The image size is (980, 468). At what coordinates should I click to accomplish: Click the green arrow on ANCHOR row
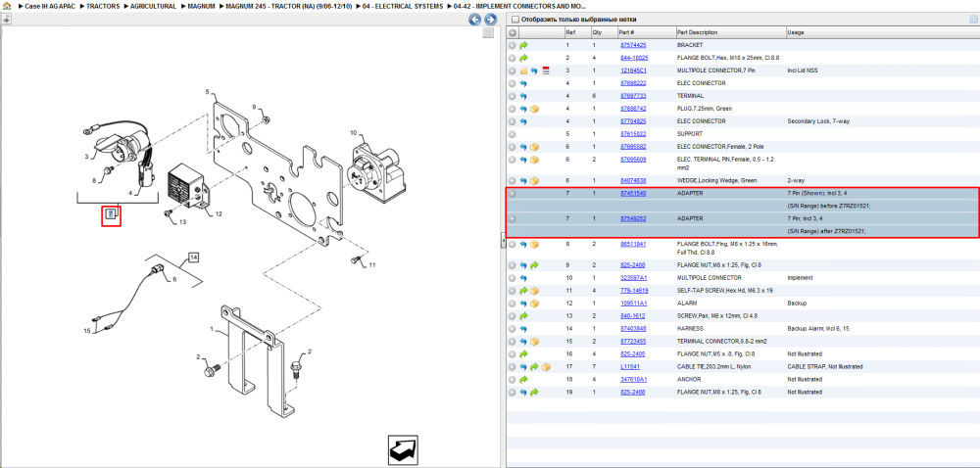coord(523,379)
